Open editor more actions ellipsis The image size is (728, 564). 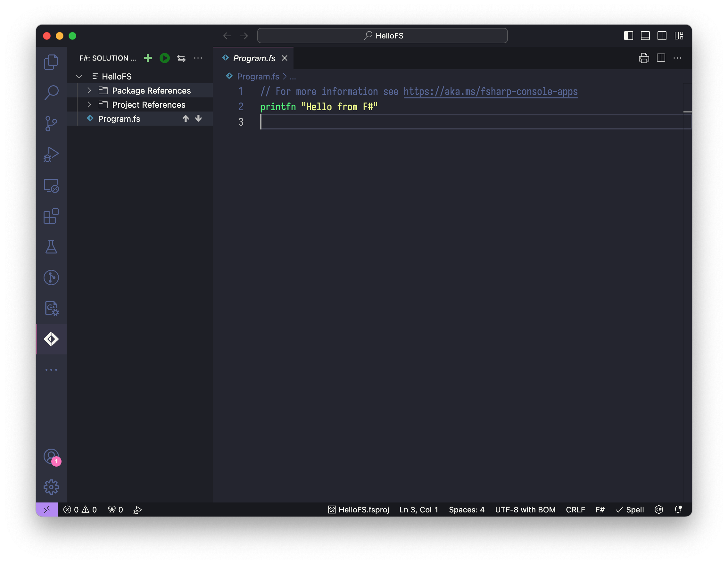coord(677,58)
